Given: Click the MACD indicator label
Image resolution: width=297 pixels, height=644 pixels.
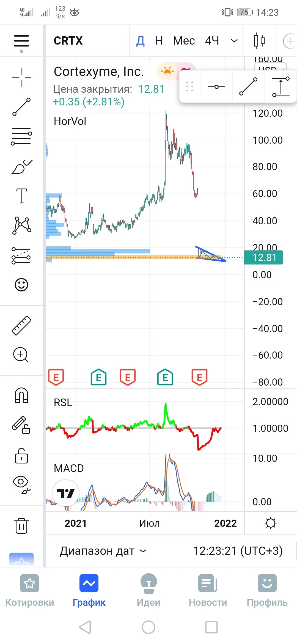Looking at the screenshot, I should 69,468.
